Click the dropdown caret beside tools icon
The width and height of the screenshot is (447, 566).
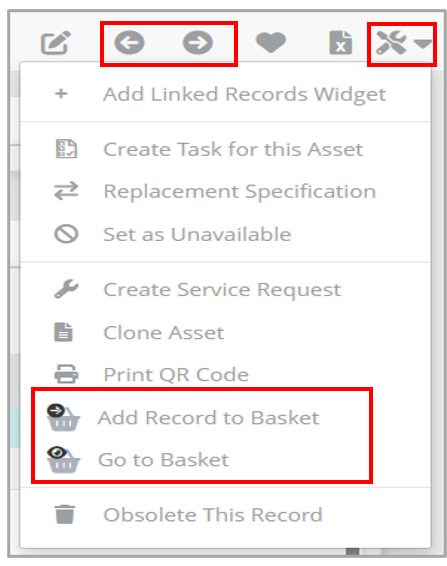click(x=422, y=44)
